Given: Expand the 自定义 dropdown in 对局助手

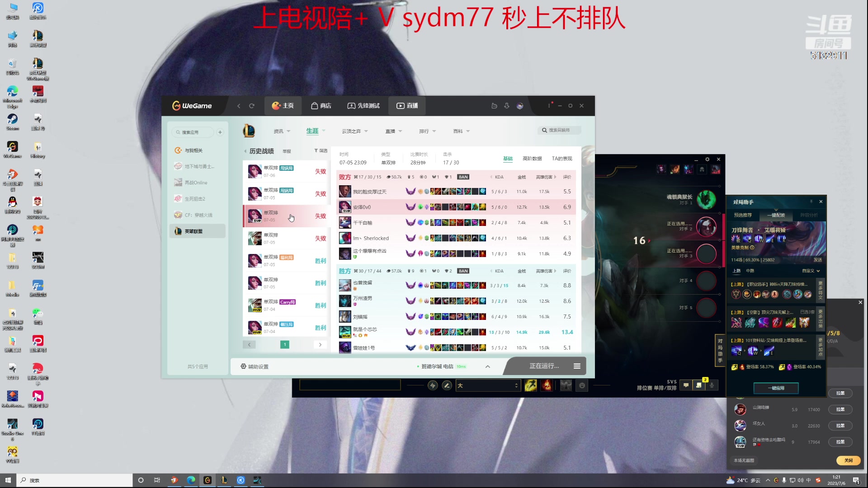Looking at the screenshot, I should click(811, 271).
